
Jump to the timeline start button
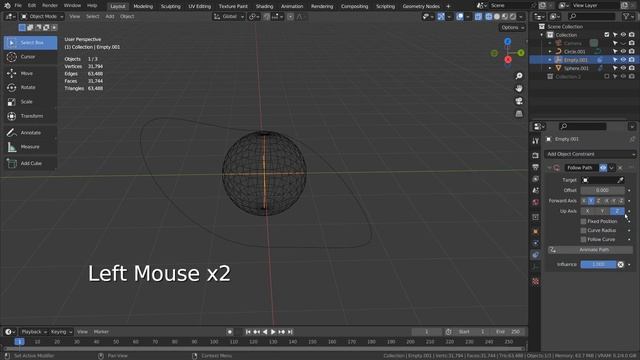248,332
